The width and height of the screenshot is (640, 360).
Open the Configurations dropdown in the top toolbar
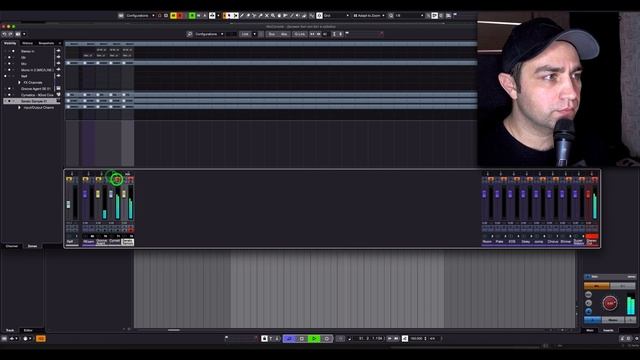click(x=140, y=16)
